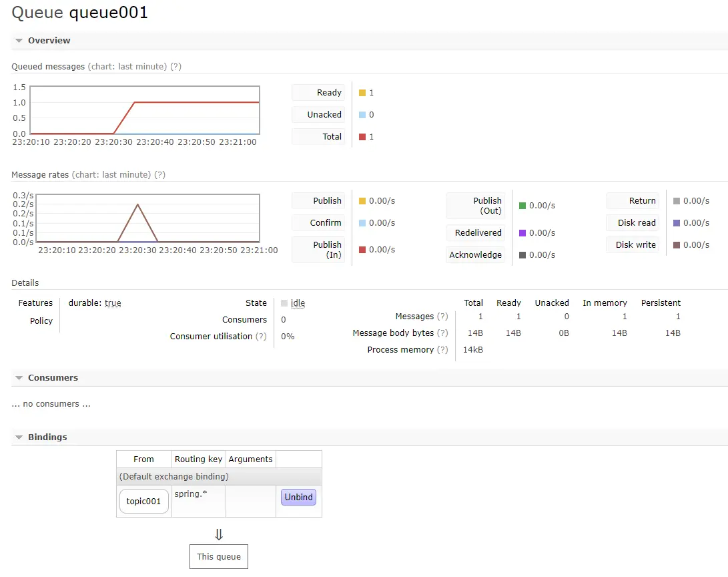Toggle the Publish (In) rate series
Viewport: 728px width, 577px height.
coord(318,250)
